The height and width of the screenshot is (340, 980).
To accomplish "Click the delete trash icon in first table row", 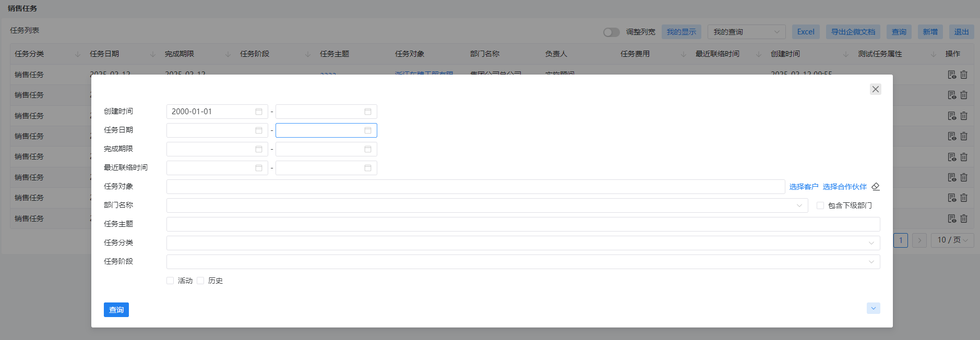I will pyautogui.click(x=964, y=75).
